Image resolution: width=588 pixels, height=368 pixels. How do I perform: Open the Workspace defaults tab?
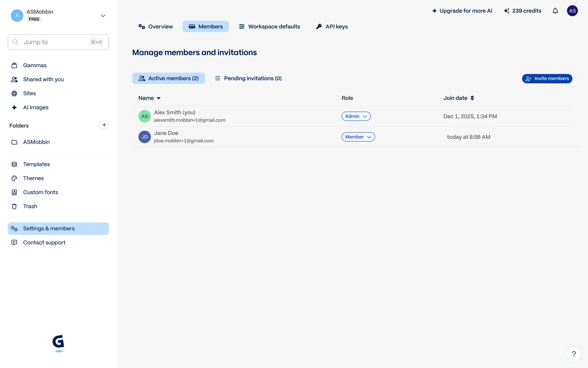click(x=269, y=27)
